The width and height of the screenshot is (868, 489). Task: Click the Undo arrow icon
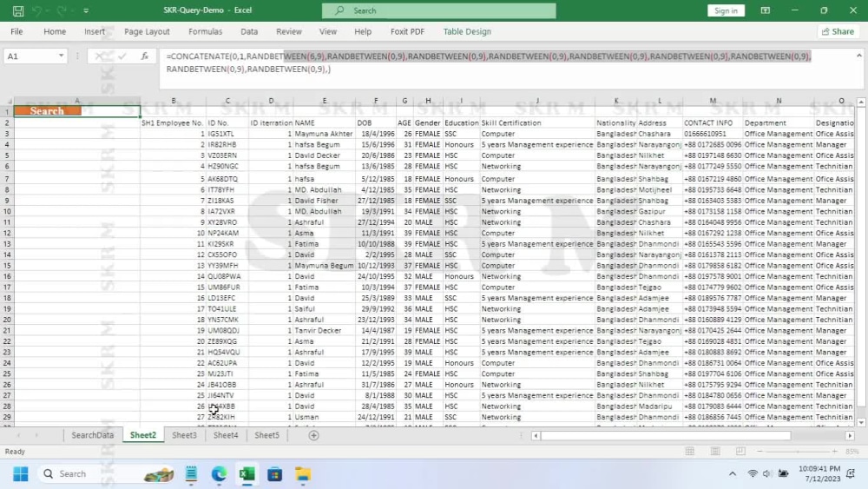tap(36, 10)
